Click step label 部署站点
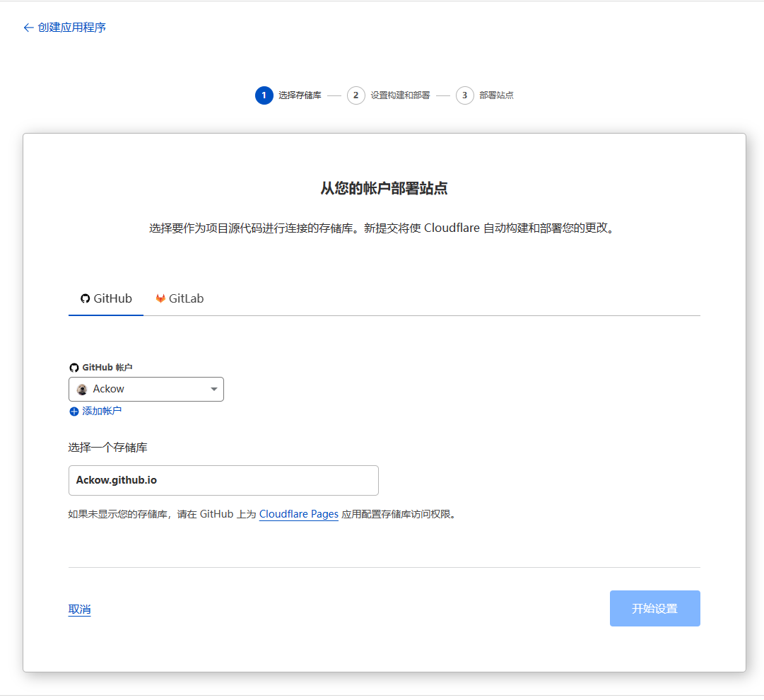The image size is (764, 700). pyautogui.click(x=496, y=95)
